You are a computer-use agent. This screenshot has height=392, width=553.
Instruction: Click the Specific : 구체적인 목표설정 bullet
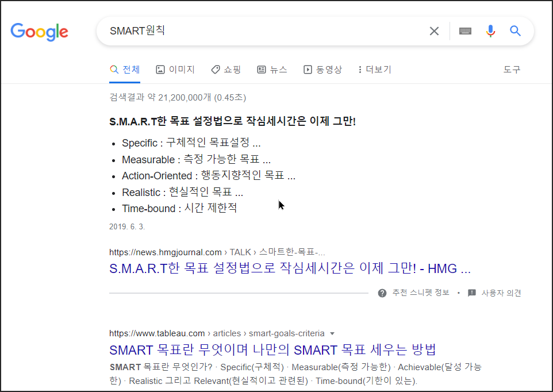coord(191,143)
